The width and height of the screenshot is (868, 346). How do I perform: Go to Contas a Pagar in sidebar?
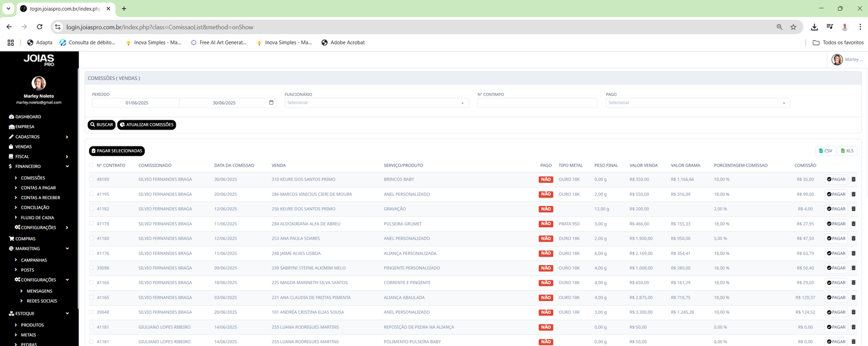tap(38, 188)
